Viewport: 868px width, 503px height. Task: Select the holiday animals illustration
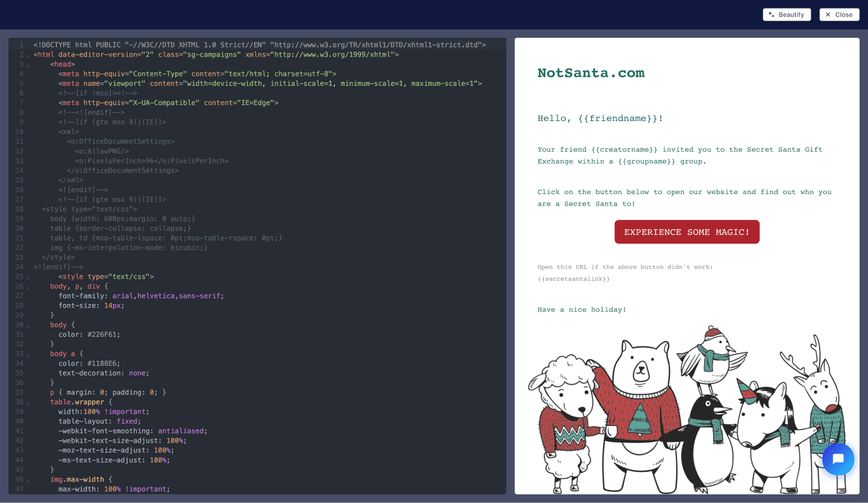(686, 410)
